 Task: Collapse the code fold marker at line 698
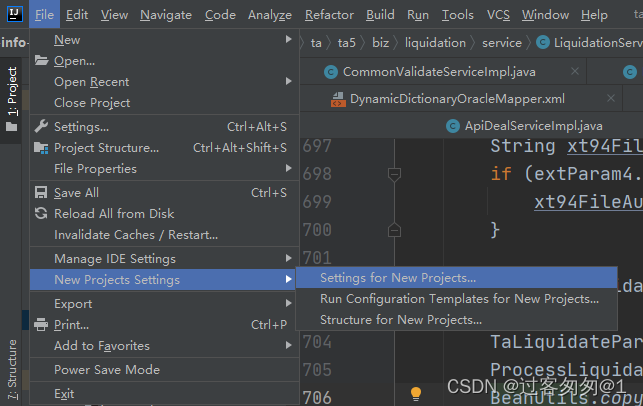(x=394, y=175)
